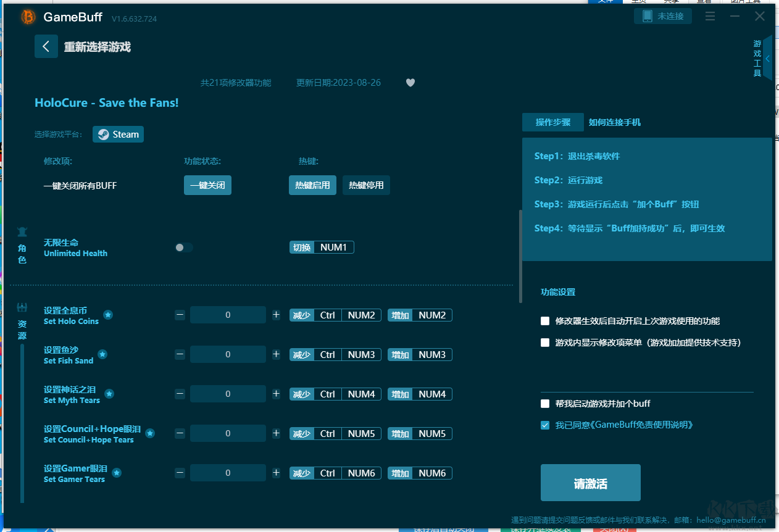Click the activate button

590,483
